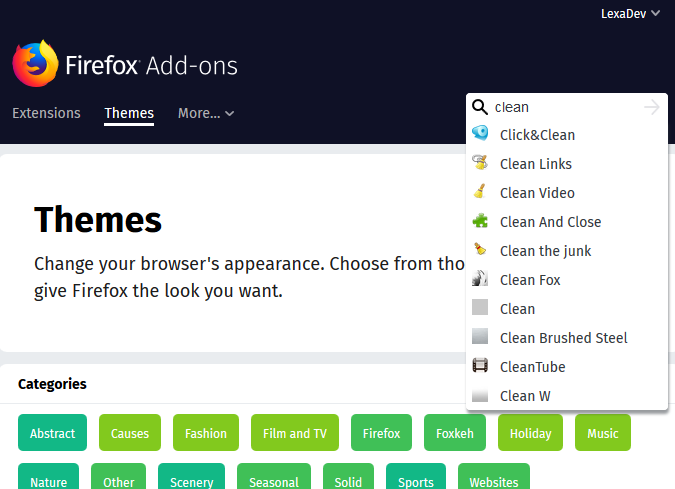The width and height of the screenshot is (675, 489).
Task: Open the Foxkeh category
Action: (455, 433)
